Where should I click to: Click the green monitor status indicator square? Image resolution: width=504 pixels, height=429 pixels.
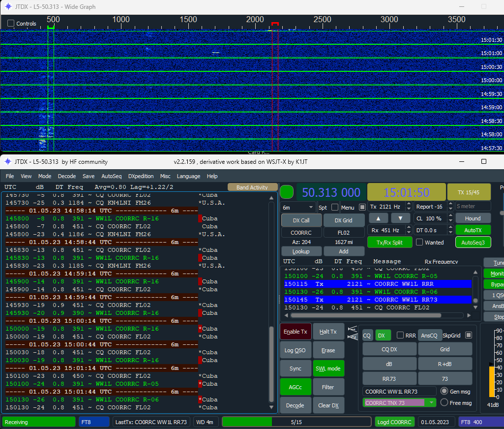[287, 192]
